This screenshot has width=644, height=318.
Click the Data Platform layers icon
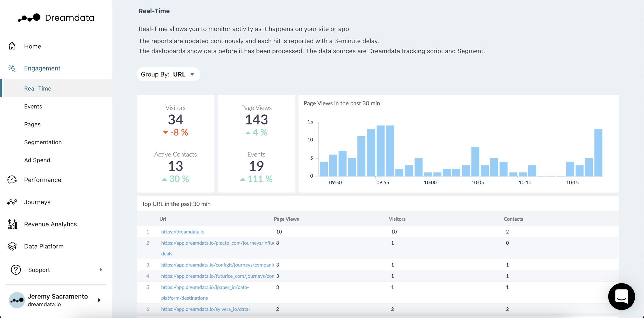pyautogui.click(x=12, y=246)
